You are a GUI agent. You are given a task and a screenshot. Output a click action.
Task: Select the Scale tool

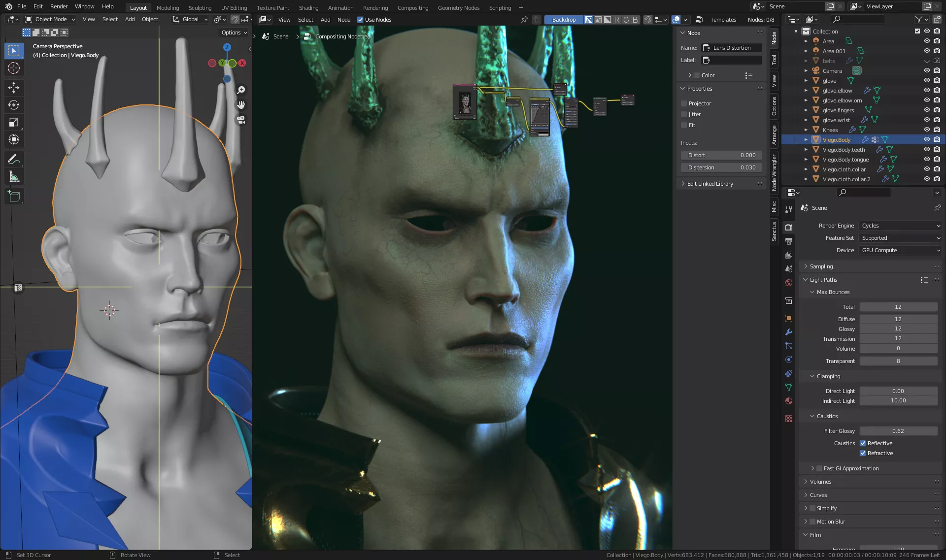[14, 122]
